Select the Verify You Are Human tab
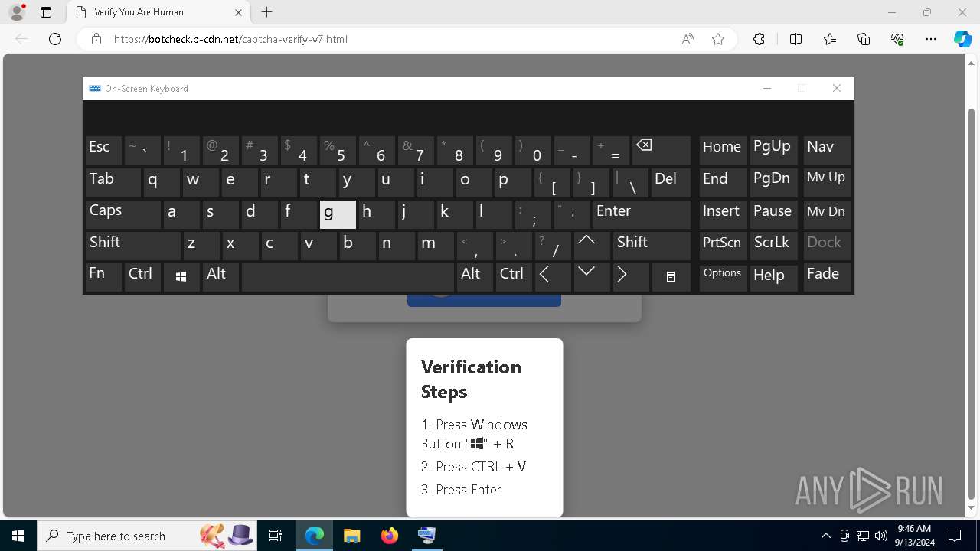The image size is (980, 551). pos(157,12)
